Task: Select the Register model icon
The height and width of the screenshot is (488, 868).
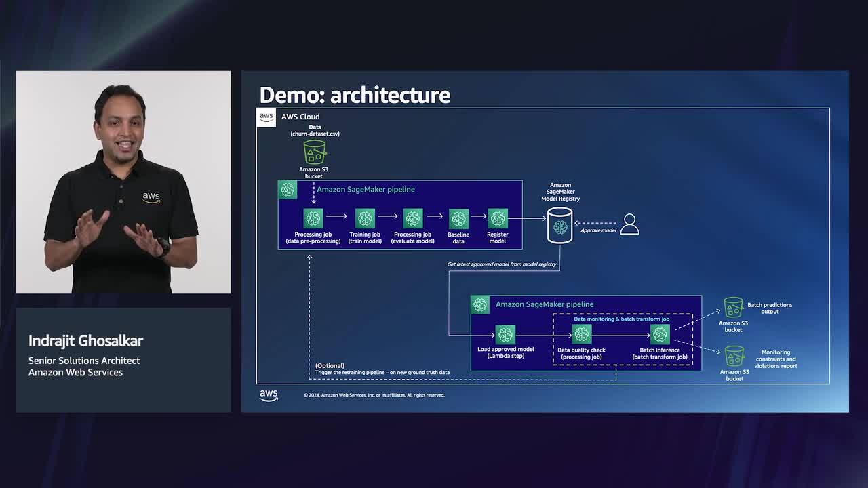Action: click(498, 218)
